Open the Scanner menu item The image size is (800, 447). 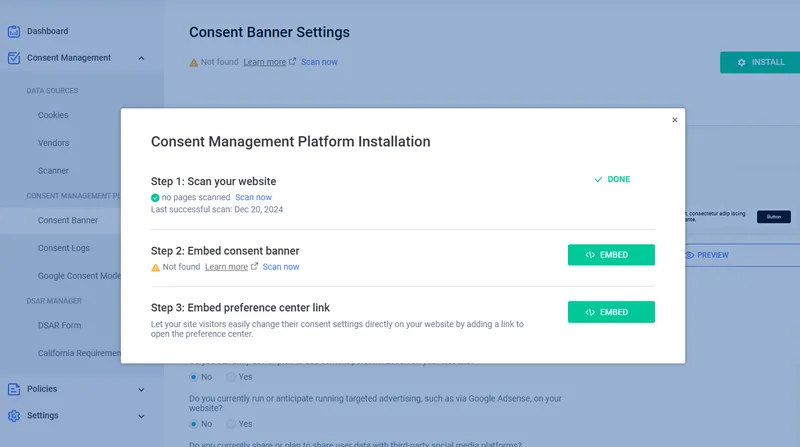53,171
